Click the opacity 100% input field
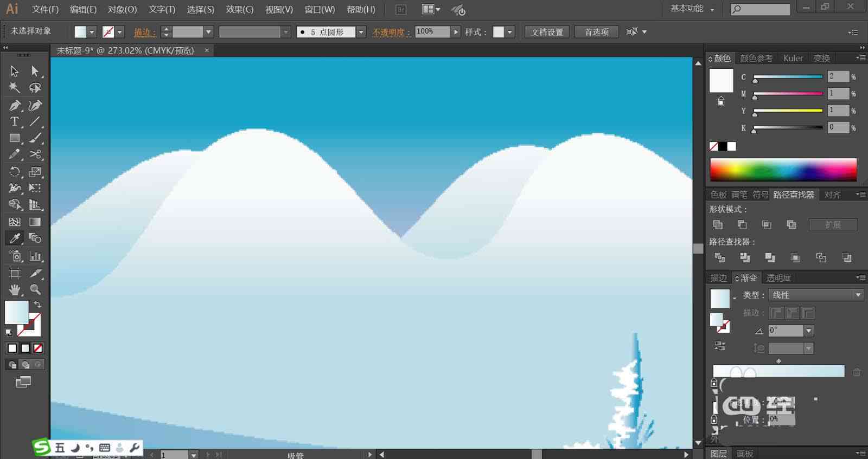 (432, 32)
